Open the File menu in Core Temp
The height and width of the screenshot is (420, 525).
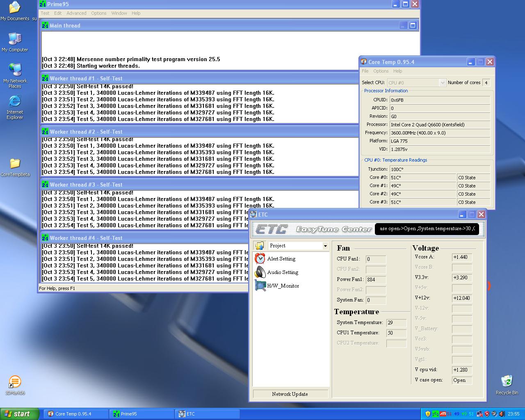tap(365, 71)
